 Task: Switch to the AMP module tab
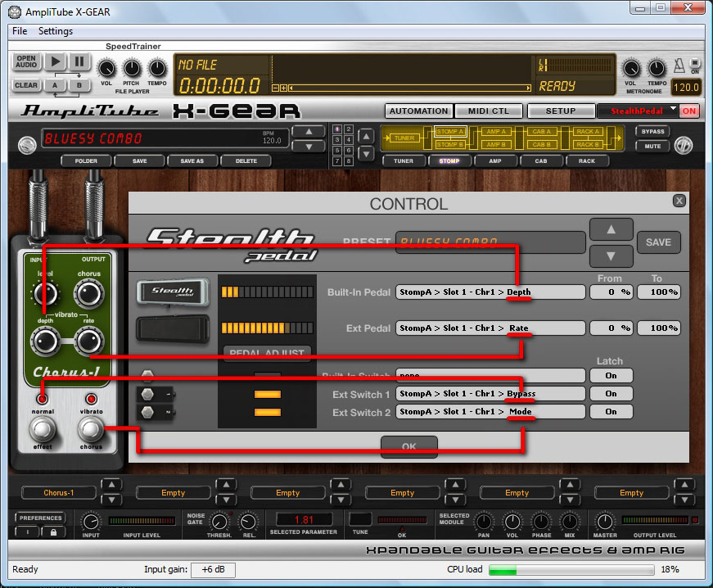click(x=495, y=161)
